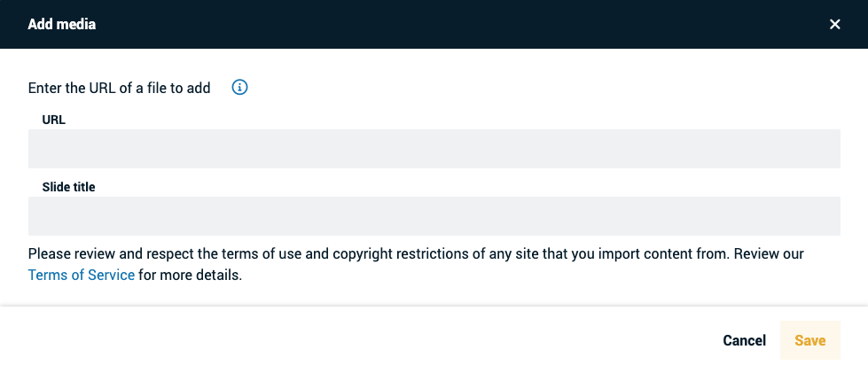
Task: Focus the URL input field
Action: (434, 149)
